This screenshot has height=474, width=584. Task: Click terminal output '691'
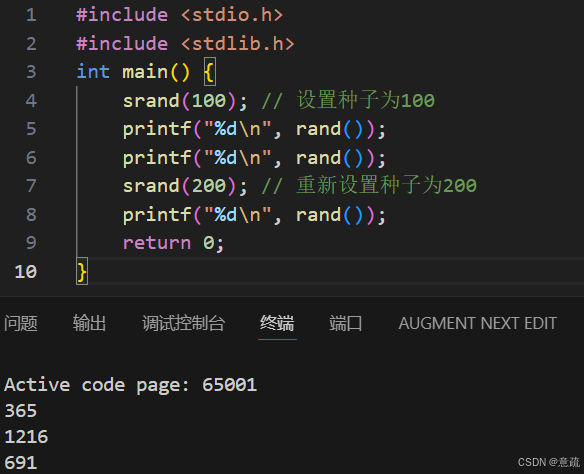pos(21,463)
